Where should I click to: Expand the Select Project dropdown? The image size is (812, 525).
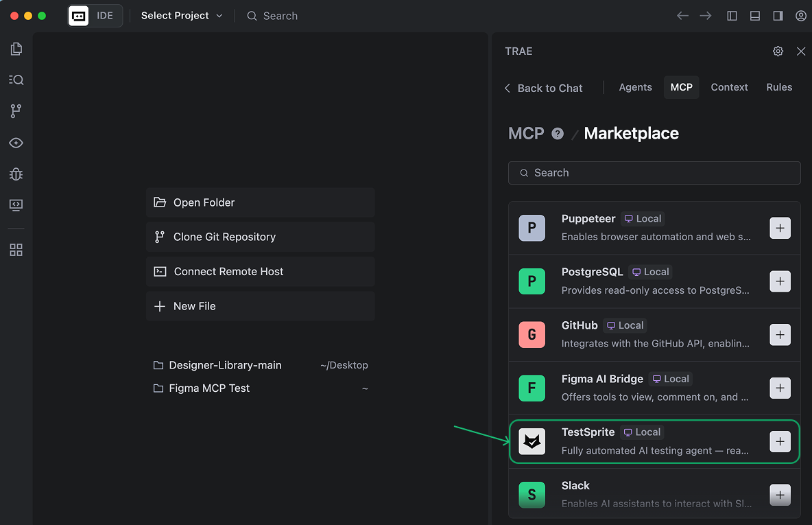pos(182,16)
